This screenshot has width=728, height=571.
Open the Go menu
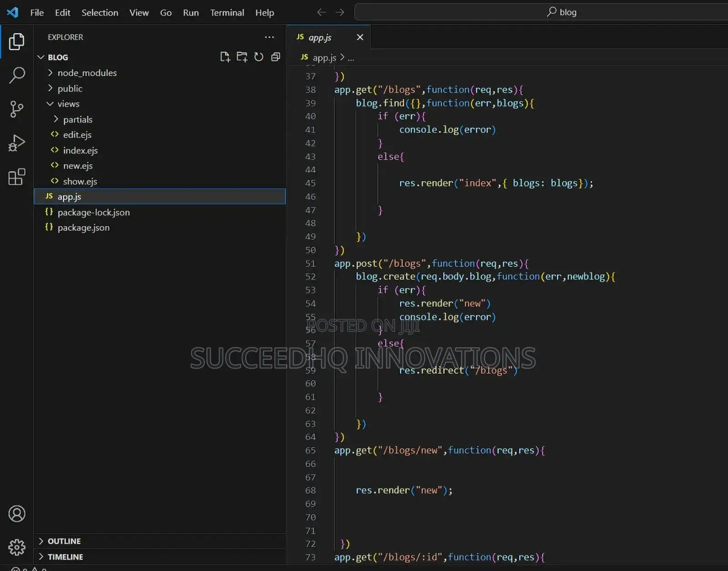tap(166, 13)
